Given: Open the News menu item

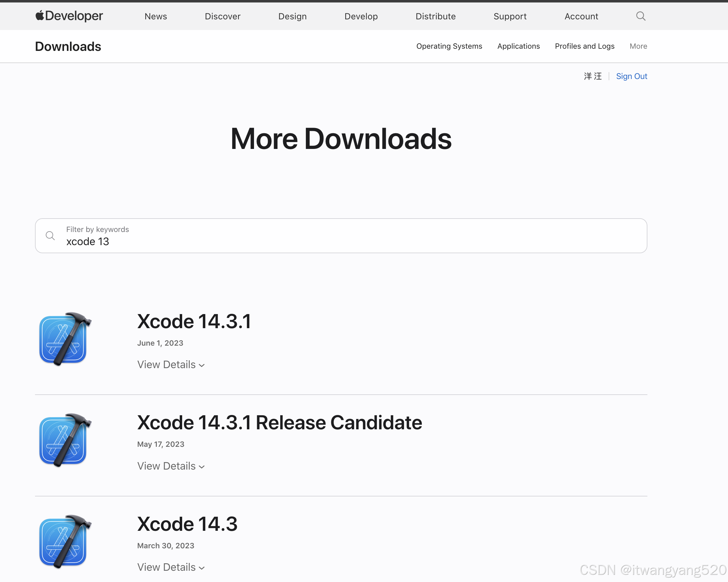Looking at the screenshot, I should point(156,16).
